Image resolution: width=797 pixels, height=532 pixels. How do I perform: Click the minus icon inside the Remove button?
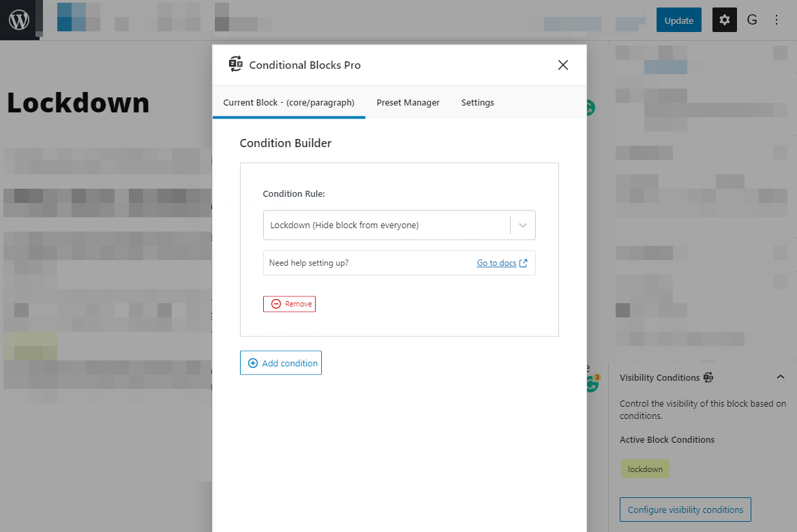(x=275, y=304)
